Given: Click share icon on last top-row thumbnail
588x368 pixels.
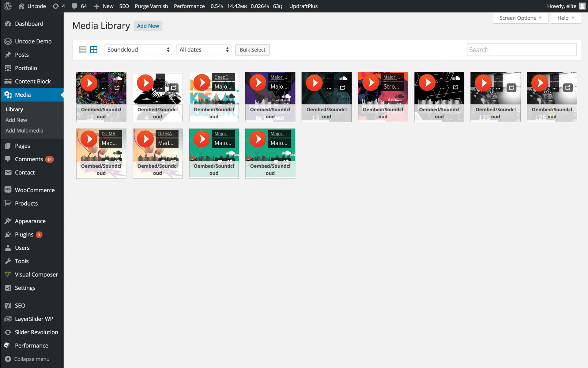Looking at the screenshot, I should (x=568, y=88).
